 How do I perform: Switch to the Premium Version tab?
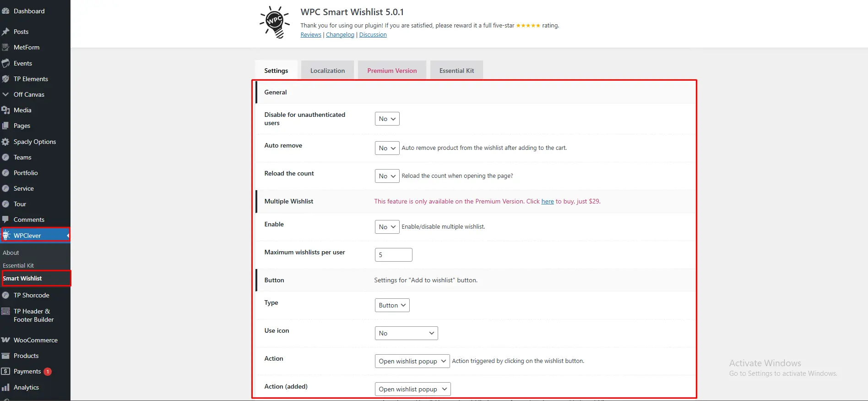(392, 71)
